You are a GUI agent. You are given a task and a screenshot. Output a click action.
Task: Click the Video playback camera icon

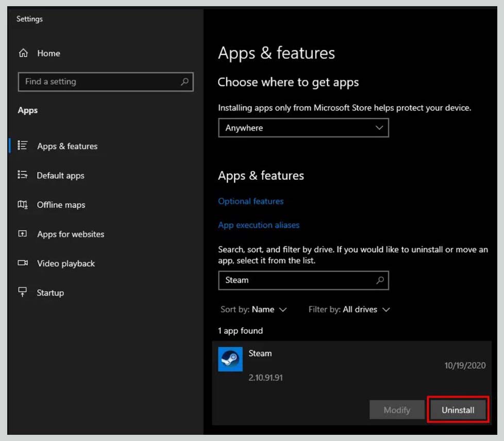[x=23, y=263]
